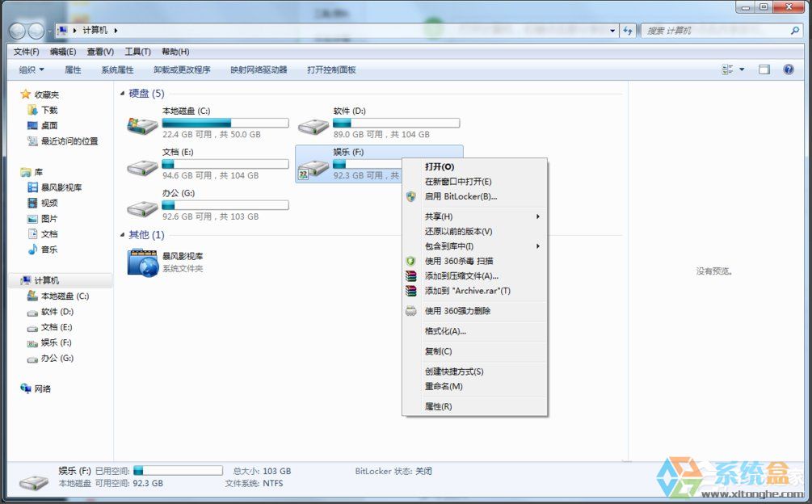
Task: Open the 查看(V) menu
Action: 100,52
